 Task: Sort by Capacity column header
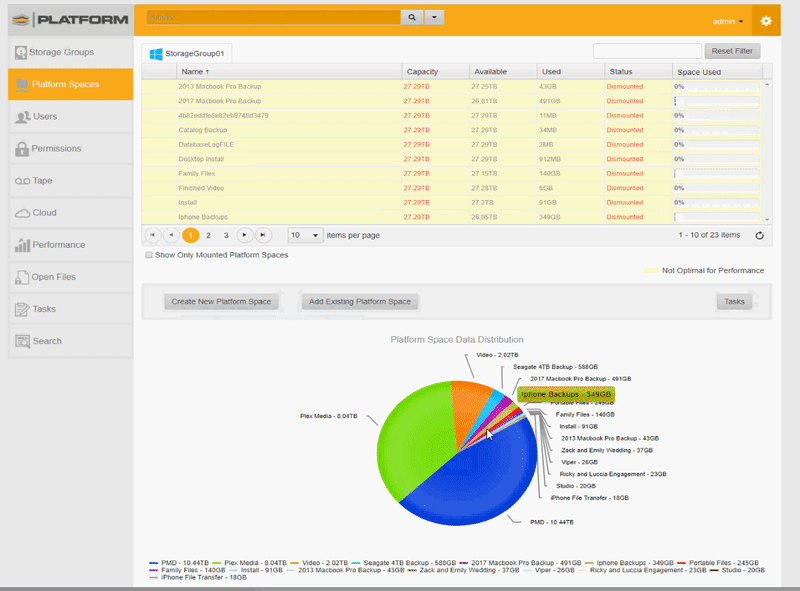click(x=435, y=72)
